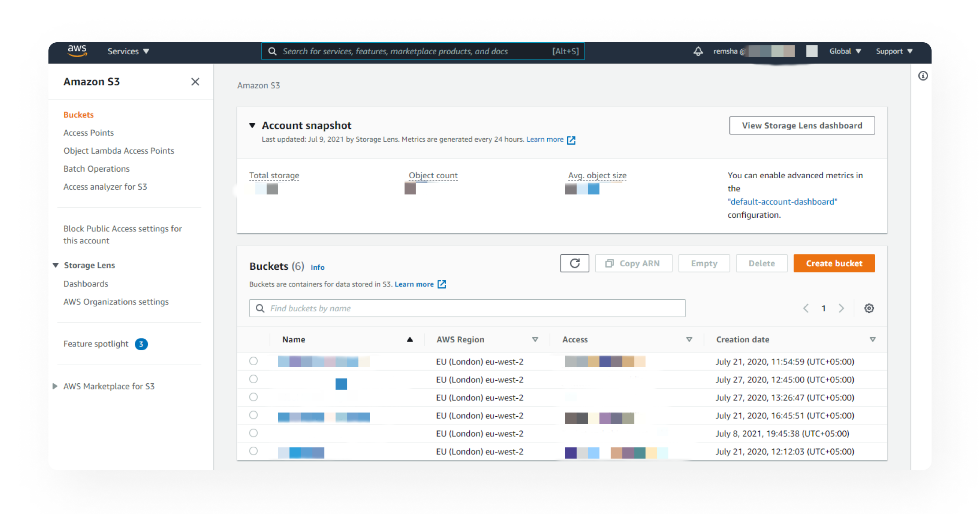
Task: Click the Delete bucket button
Action: coord(762,263)
